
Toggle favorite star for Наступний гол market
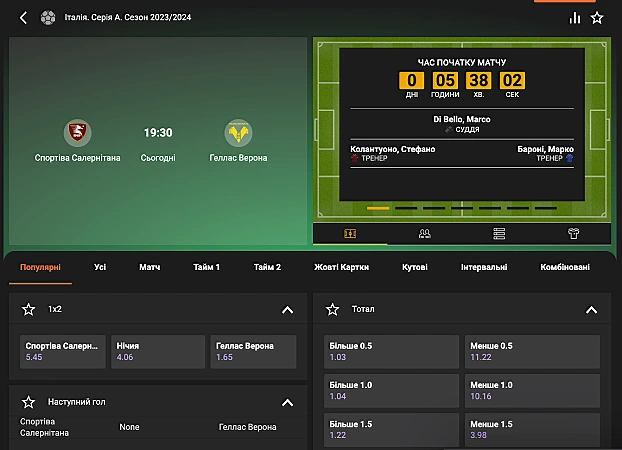point(28,402)
